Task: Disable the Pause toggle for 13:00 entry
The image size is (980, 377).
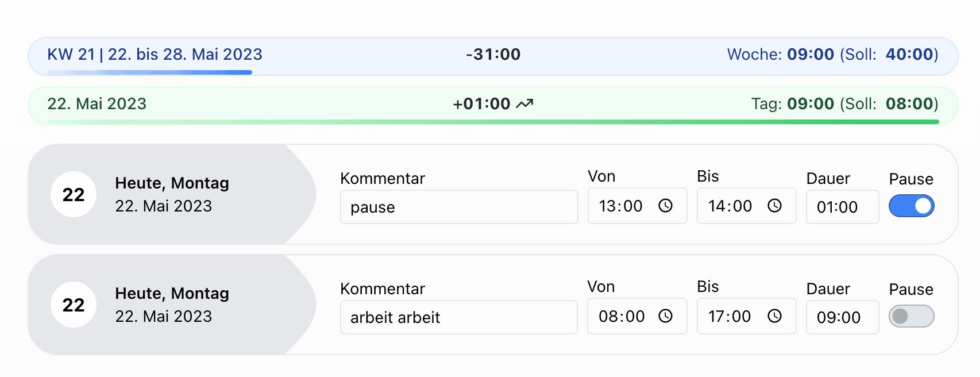Action: [x=911, y=206]
